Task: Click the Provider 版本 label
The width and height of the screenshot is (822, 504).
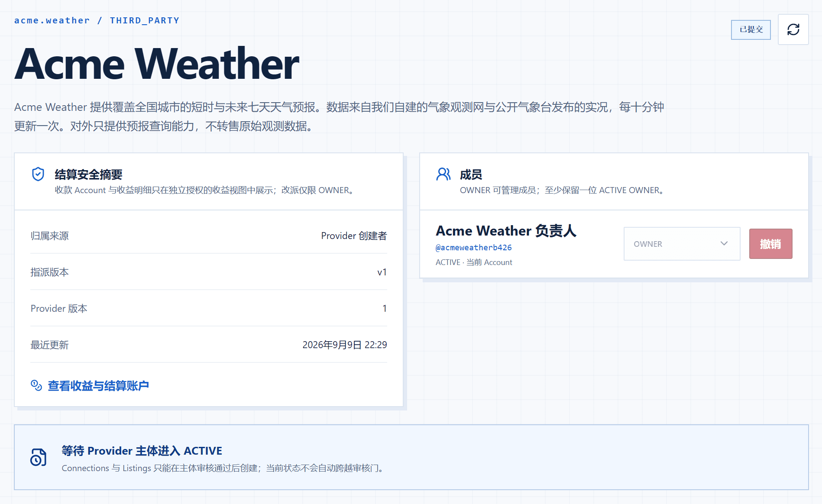Action: [59, 308]
